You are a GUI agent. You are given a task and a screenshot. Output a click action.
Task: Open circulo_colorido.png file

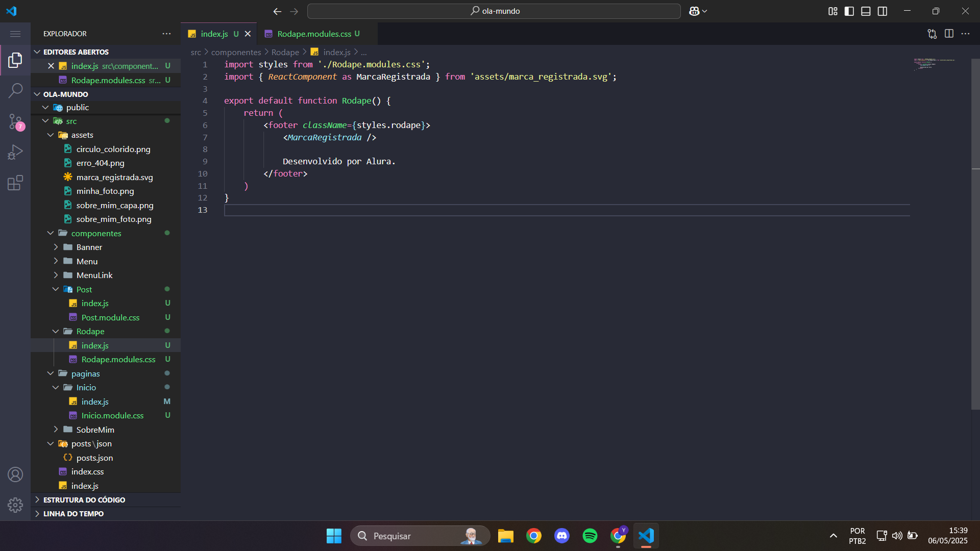106,149
